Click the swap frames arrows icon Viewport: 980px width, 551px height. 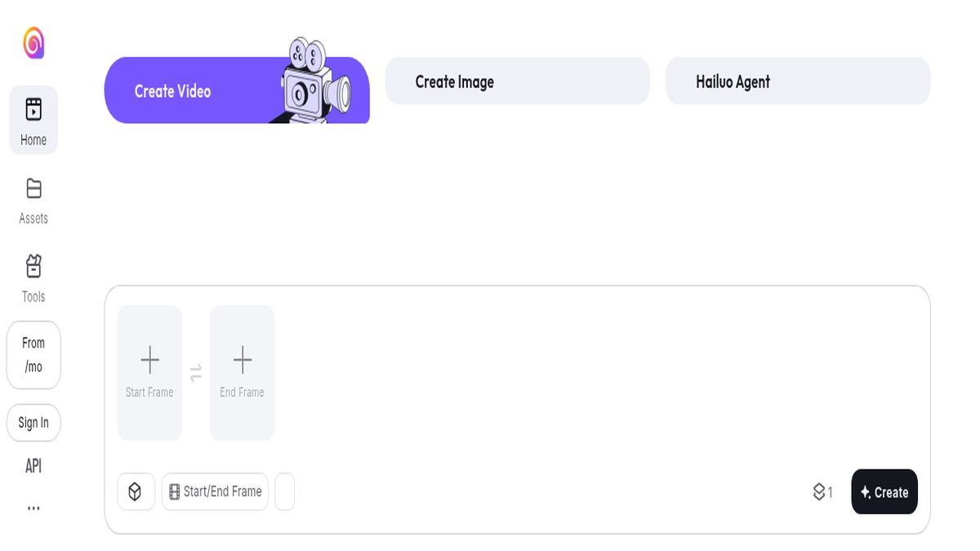click(196, 373)
